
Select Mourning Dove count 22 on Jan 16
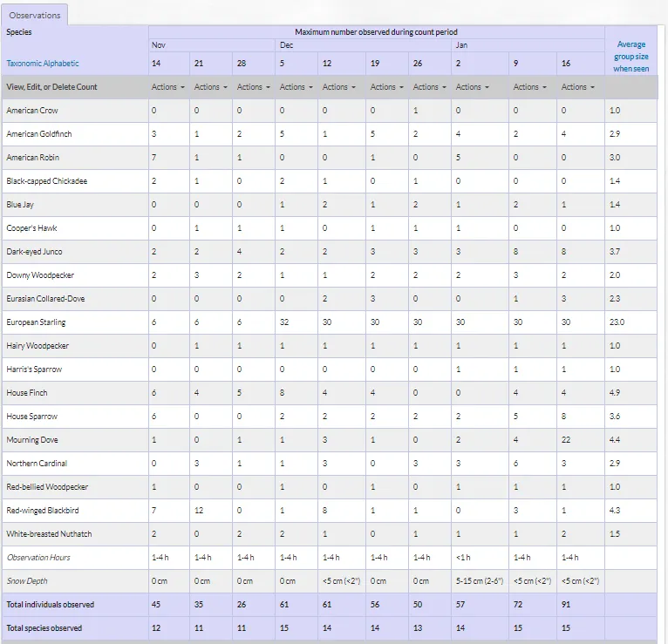[x=566, y=440]
